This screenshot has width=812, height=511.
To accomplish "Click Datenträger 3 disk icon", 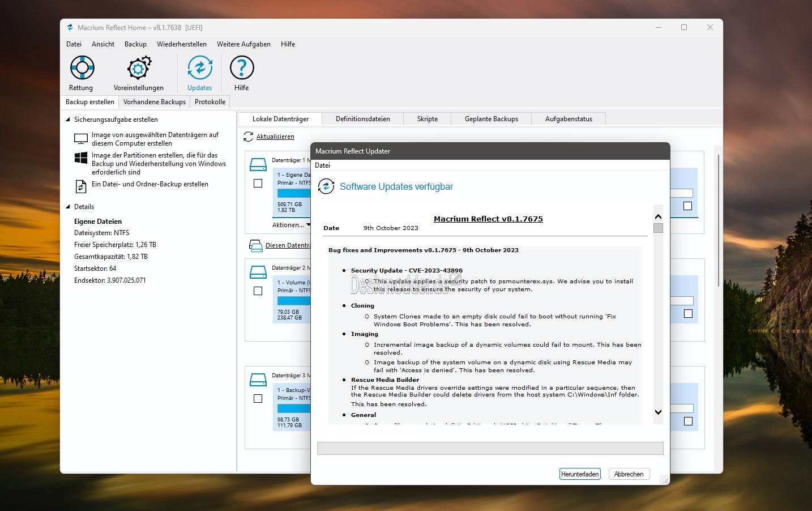I will click(258, 380).
